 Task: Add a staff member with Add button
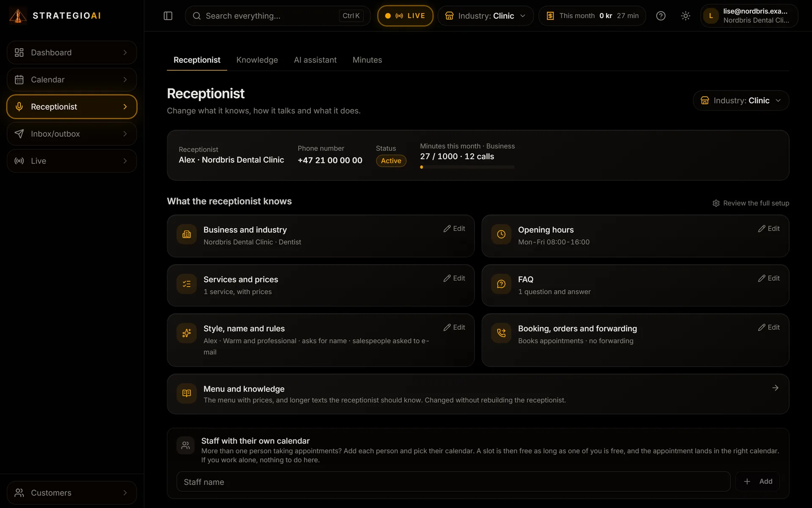click(757, 482)
